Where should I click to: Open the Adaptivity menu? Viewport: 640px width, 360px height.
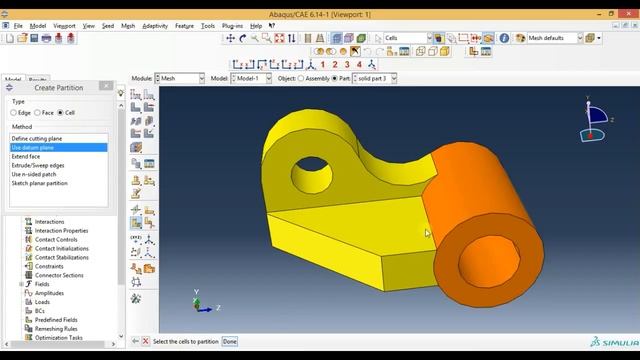155,26
